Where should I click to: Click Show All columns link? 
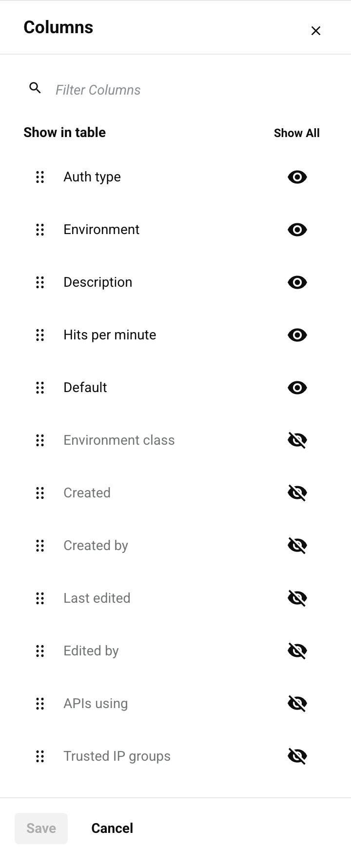pos(296,133)
